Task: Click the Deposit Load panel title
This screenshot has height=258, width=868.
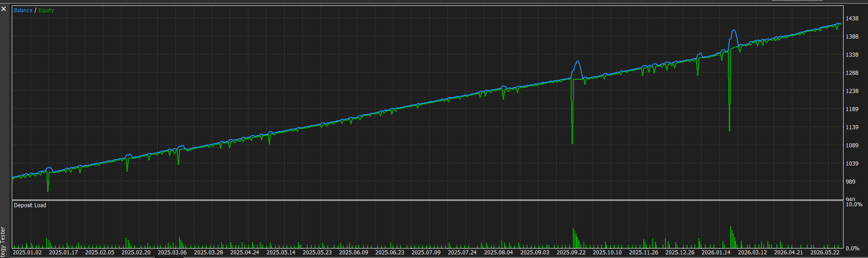Action: point(30,205)
